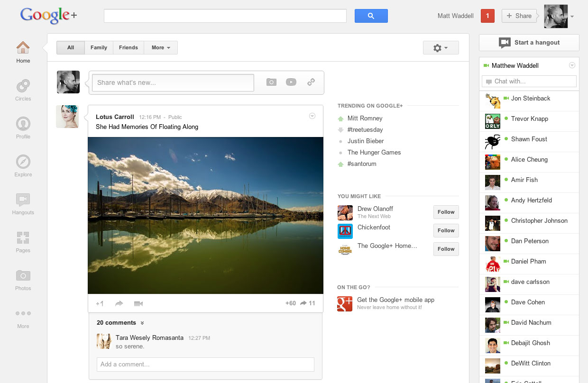Chat with Andy Hertzfeld

pos(529,202)
